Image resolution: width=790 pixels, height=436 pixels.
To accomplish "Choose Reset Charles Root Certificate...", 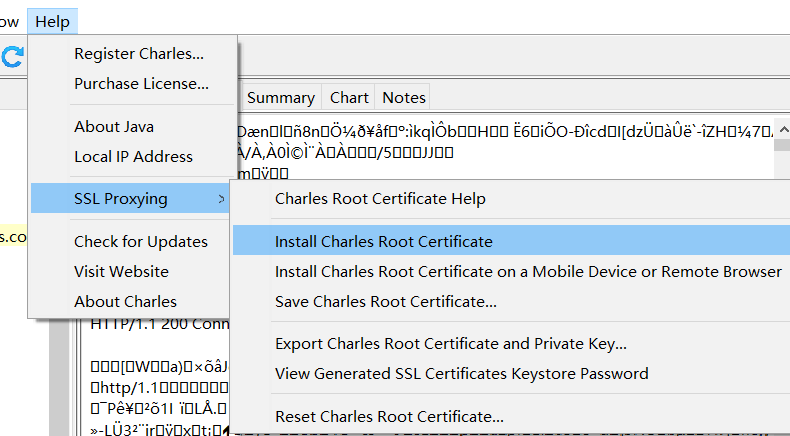I will pos(511,416).
